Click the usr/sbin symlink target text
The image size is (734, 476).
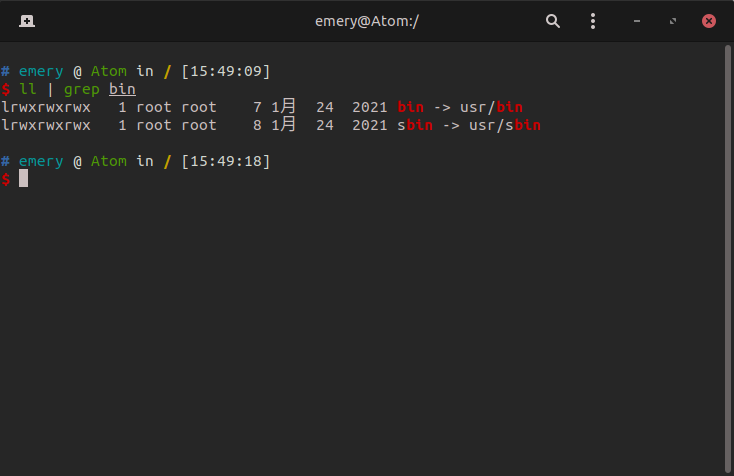(x=504, y=125)
